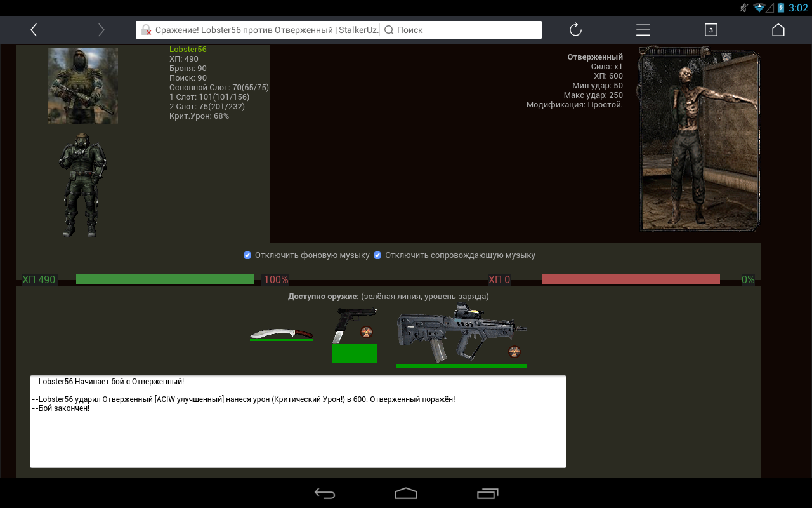The width and height of the screenshot is (812, 508).
Task: Click the Отверженный zombie enemy portrait
Action: pos(700,138)
